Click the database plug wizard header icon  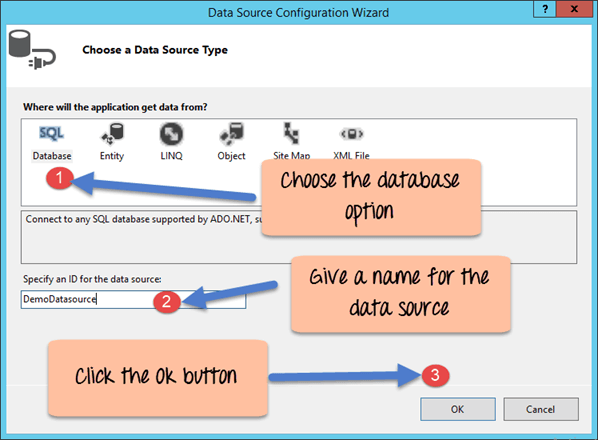pos(32,50)
